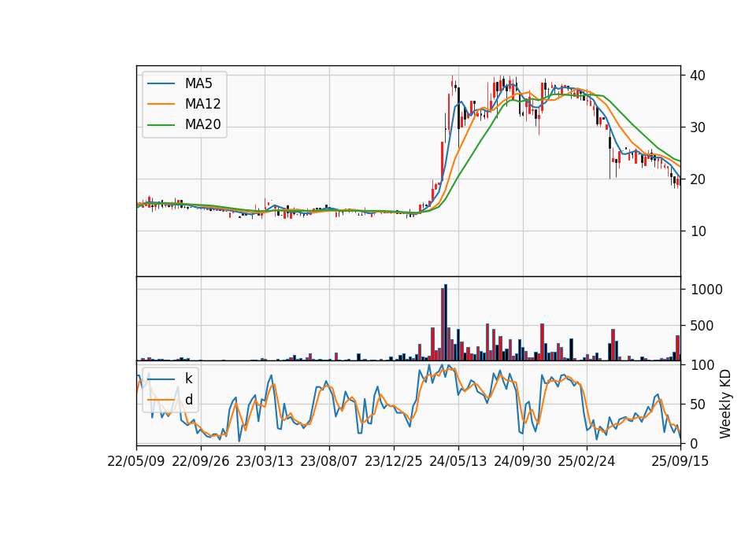Click the 24/05/13 date tick label
The height and width of the screenshot is (543, 756).
pos(458,462)
